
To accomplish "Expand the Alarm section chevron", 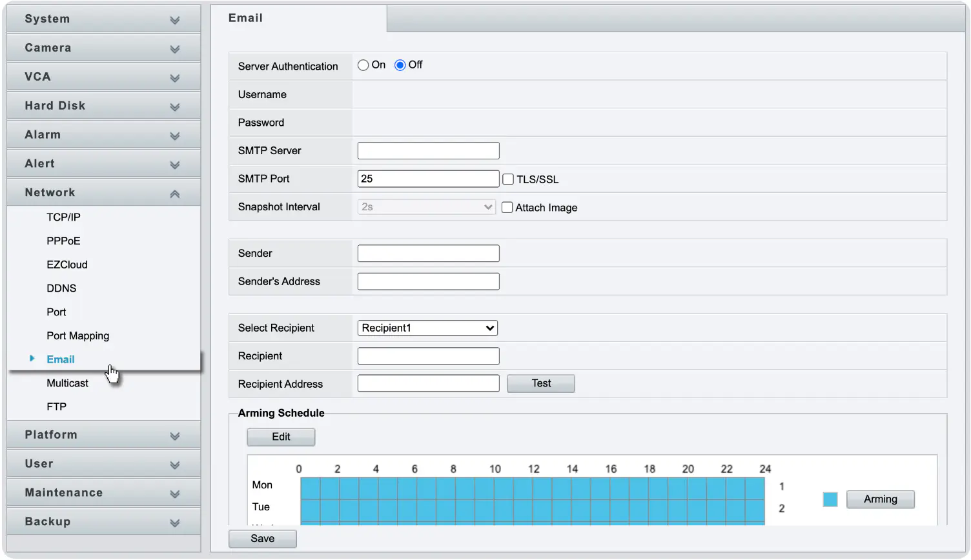I will (174, 136).
